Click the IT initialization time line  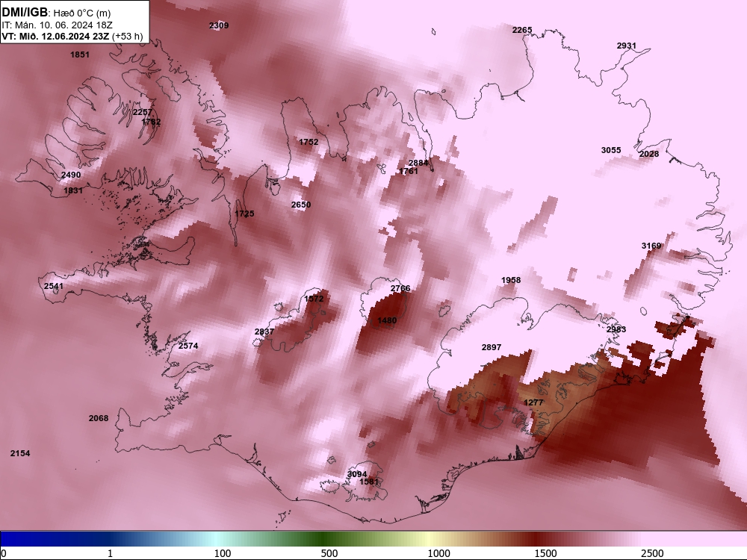(x=58, y=25)
